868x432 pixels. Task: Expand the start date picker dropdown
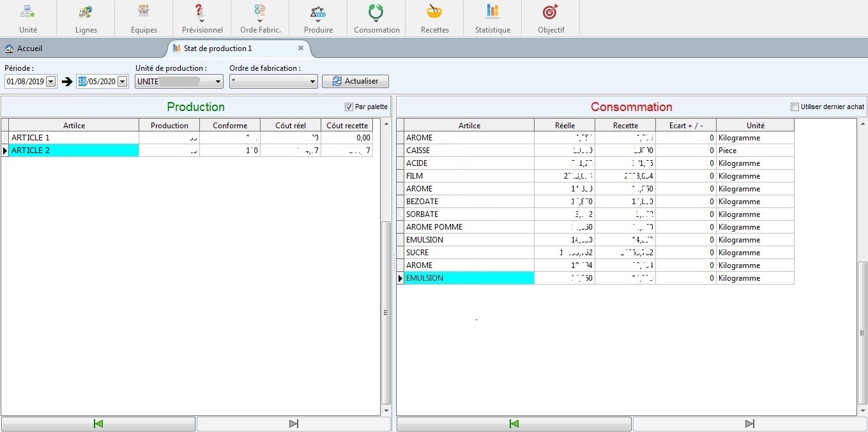click(50, 82)
